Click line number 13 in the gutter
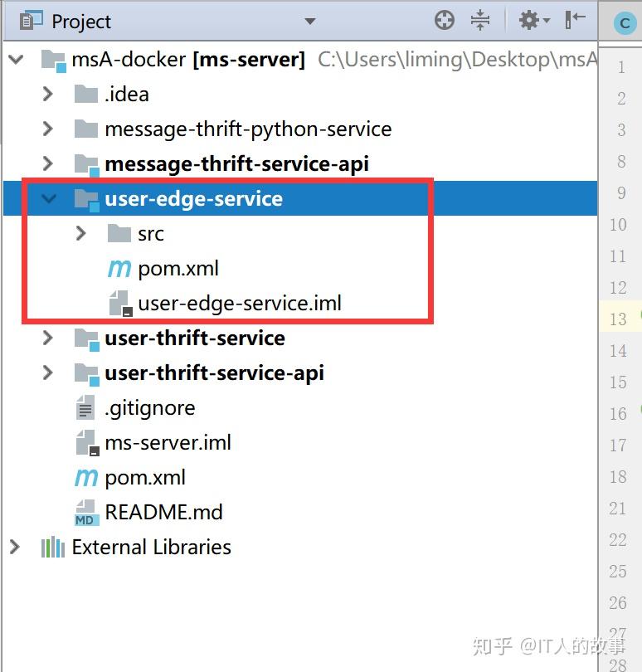The height and width of the screenshot is (672, 642). (620, 318)
